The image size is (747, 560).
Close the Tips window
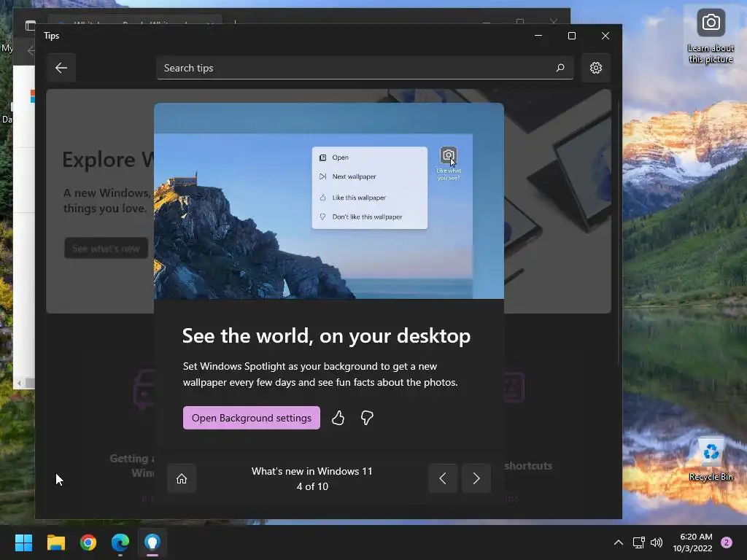(605, 36)
